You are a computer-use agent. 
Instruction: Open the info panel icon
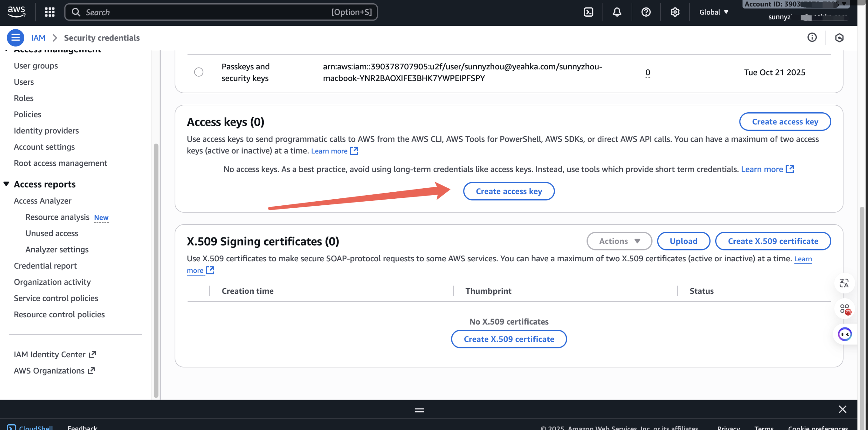point(812,37)
